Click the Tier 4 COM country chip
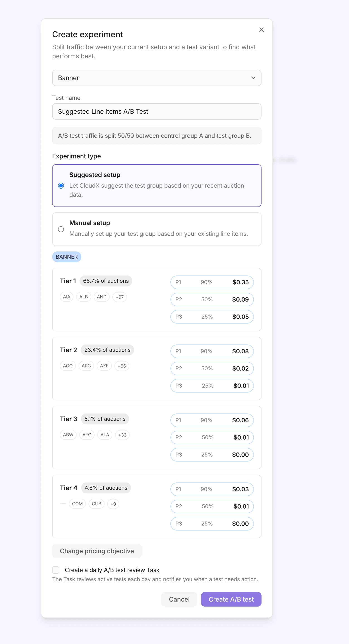This screenshot has height=644, width=349. (77, 504)
